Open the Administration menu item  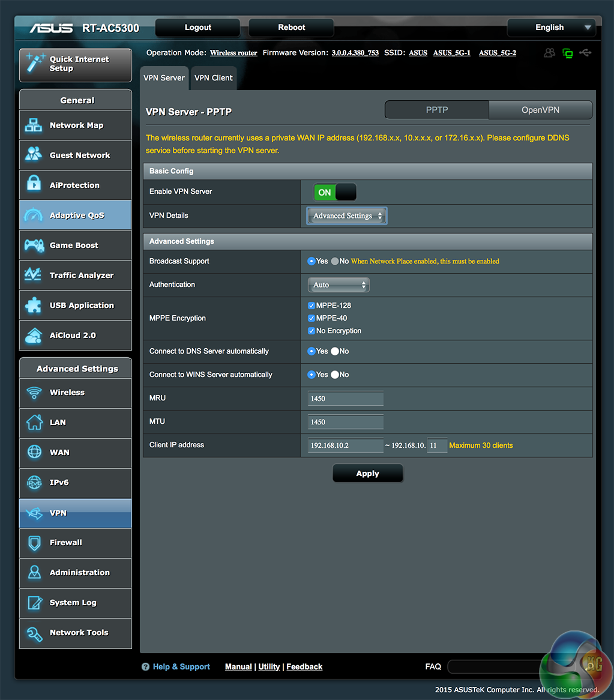click(x=76, y=573)
